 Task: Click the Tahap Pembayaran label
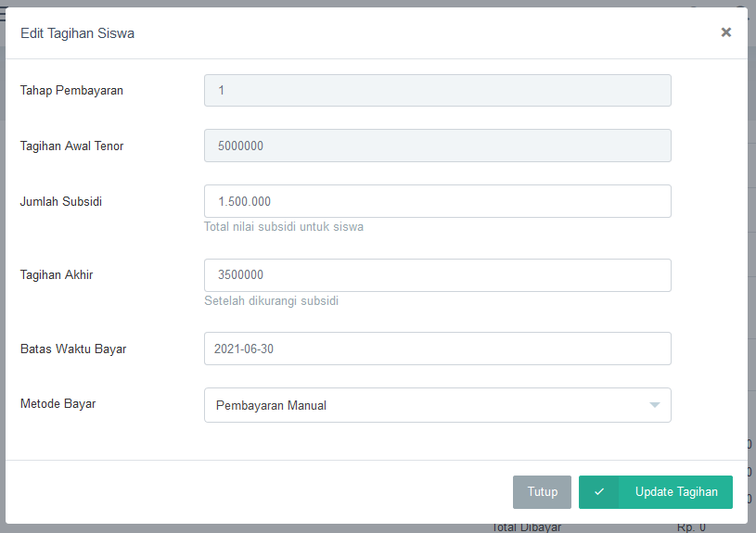point(71,91)
